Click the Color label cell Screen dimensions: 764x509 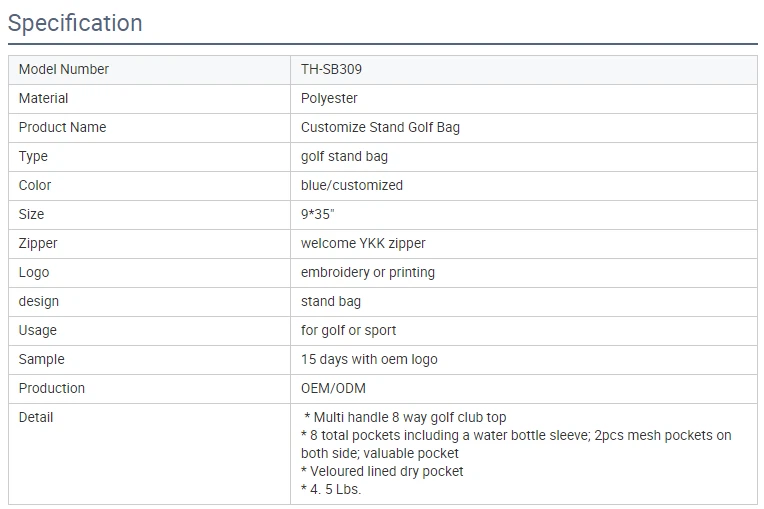(x=35, y=186)
